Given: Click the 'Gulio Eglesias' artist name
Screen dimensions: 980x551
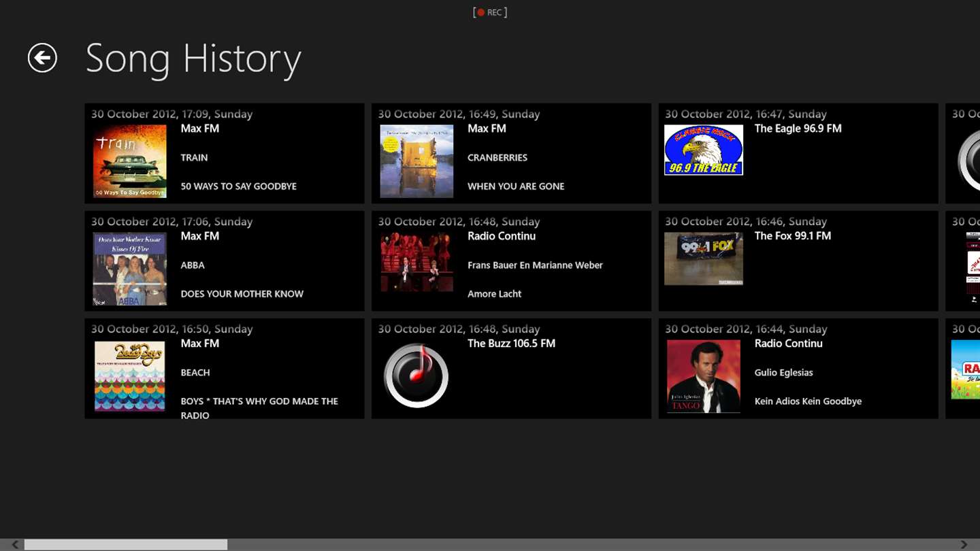Looking at the screenshot, I should pos(784,373).
